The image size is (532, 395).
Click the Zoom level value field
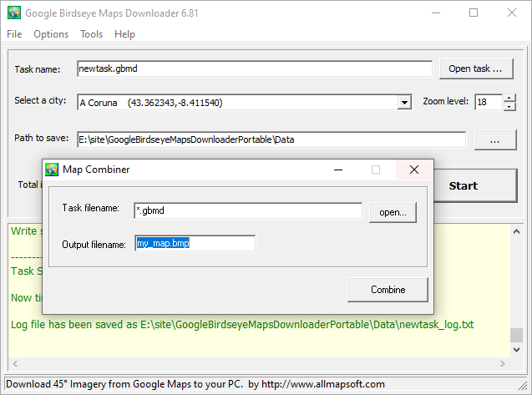(489, 102)
